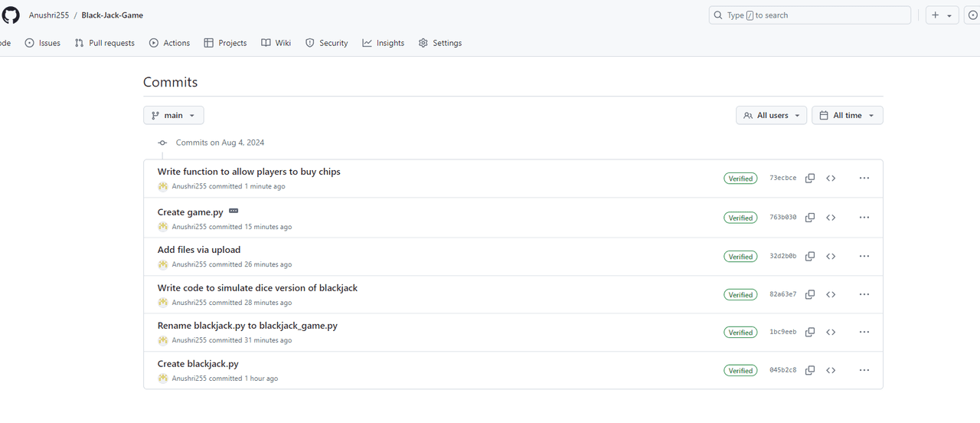Screen dimensions: 980x423
Task: Copy full SHA for commit 73ecbce
Action: tap(809, 178)
